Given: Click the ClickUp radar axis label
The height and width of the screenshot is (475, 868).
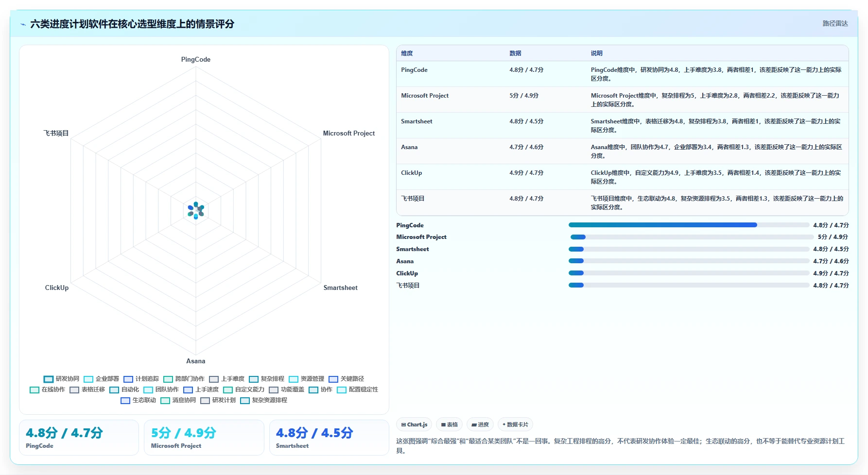Looking at the screenshot, I should 57,288.
